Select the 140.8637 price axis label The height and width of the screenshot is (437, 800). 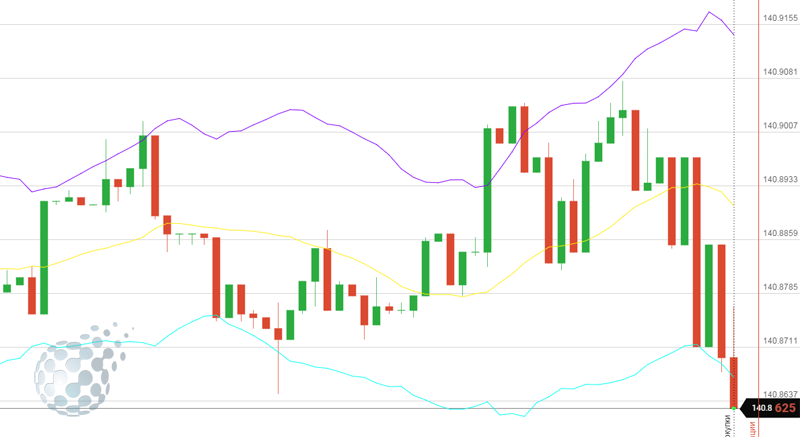[779, 396]
